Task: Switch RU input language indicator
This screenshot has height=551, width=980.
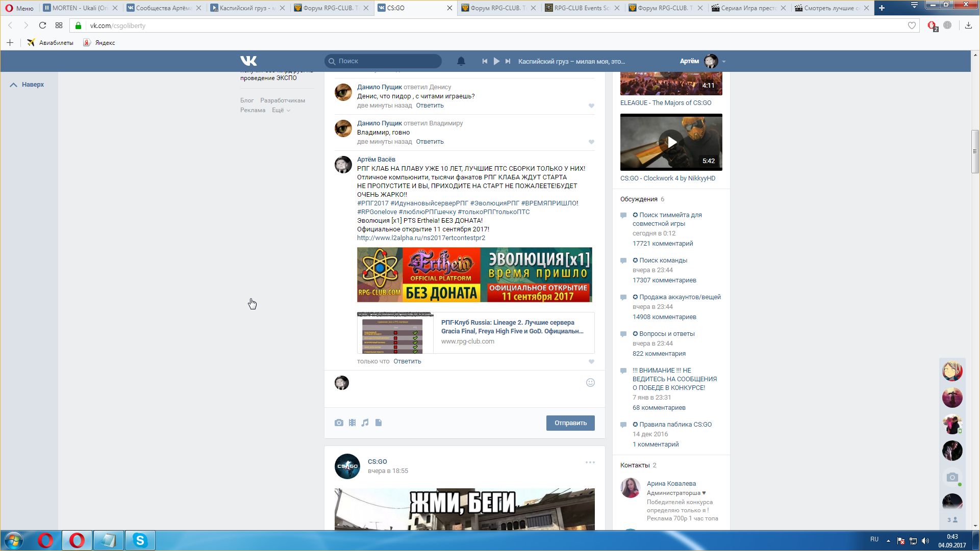Action: pyautogui.click(x=874, y=539)
